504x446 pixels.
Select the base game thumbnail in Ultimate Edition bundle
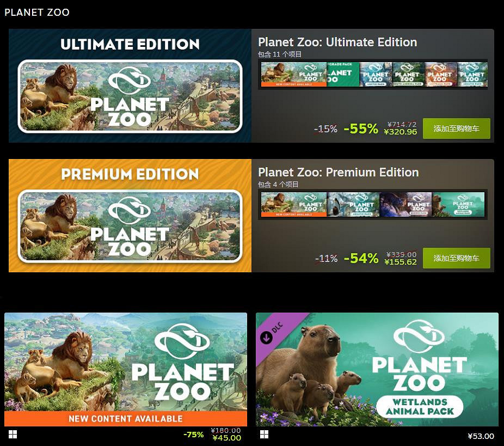pos(294,74)
